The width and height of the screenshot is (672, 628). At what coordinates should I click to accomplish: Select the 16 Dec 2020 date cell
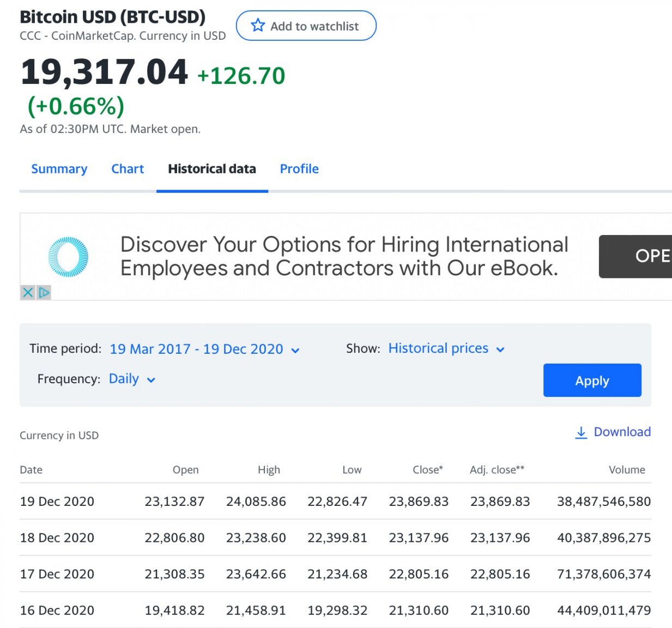pos(57,611)
